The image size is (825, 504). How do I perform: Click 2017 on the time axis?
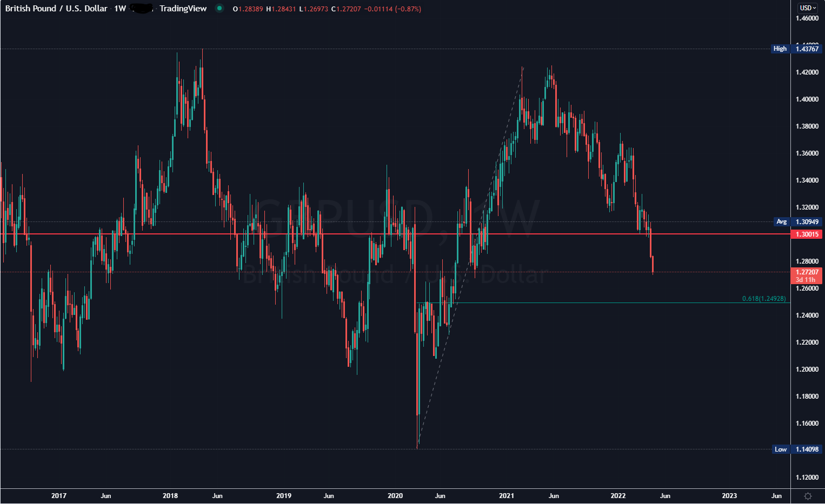pyautogui.click(x=58, y=495)
